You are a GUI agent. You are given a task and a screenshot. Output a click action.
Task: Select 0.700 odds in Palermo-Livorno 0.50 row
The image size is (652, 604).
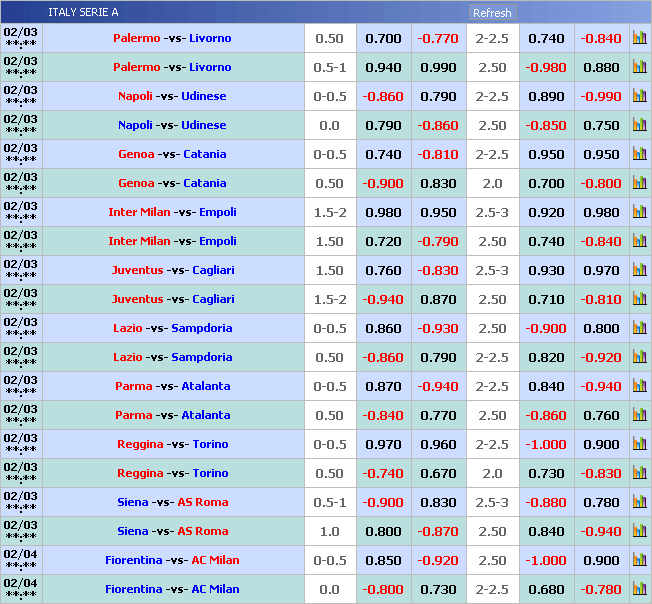(x=383, y=38)
